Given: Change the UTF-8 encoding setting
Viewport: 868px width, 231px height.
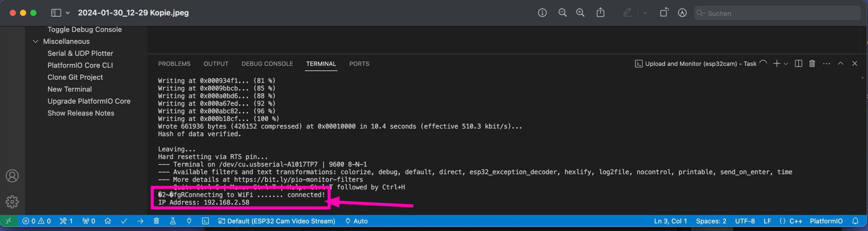Looking at the screenshot, I should [x=745, y=221].
